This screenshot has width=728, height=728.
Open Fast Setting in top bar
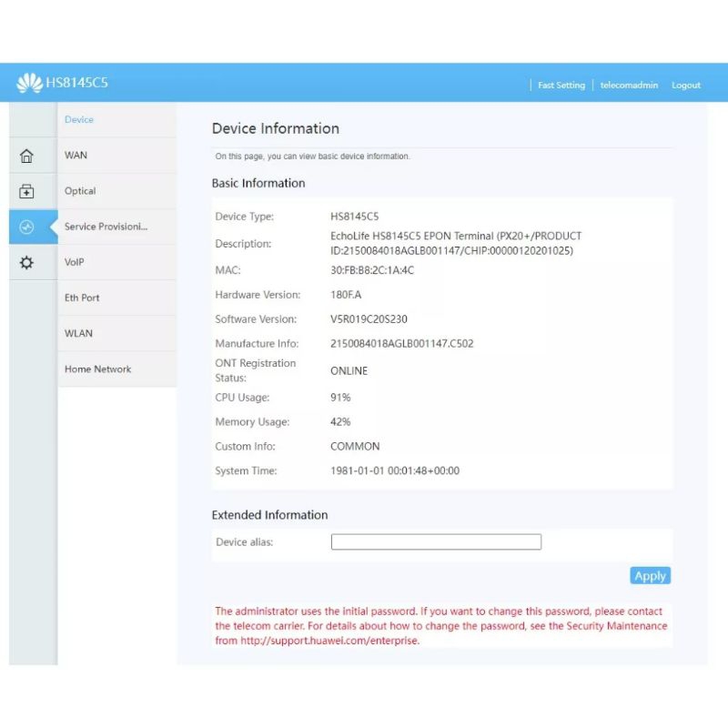[561, 86]
